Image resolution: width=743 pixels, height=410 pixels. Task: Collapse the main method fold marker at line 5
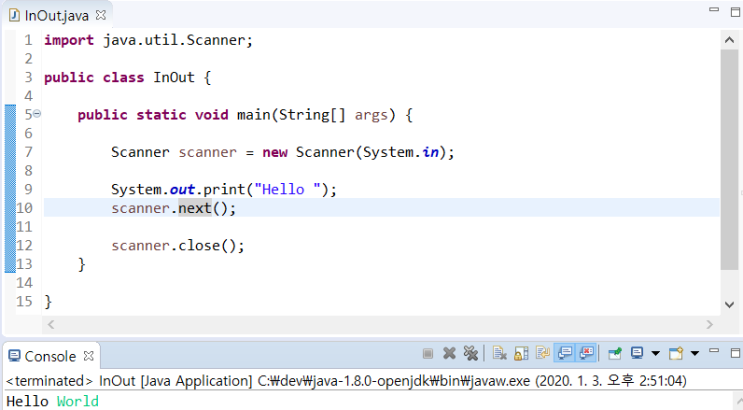pyautogui.click(x=37, y=114)
